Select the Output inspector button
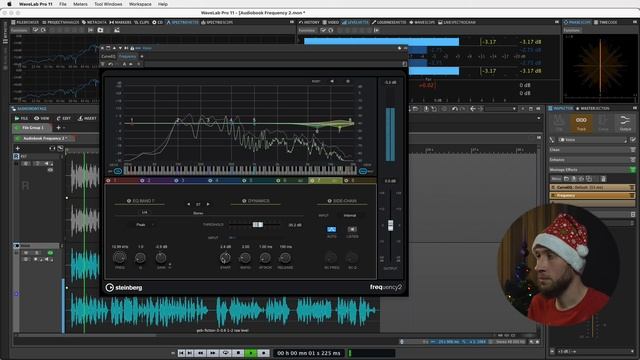 point(624,123)
